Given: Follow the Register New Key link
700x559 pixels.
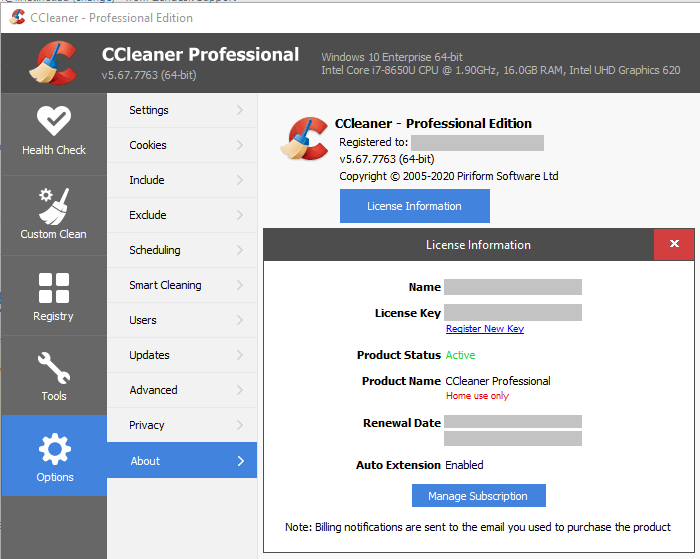Looking at the screenshot, I should coord(484,329).
